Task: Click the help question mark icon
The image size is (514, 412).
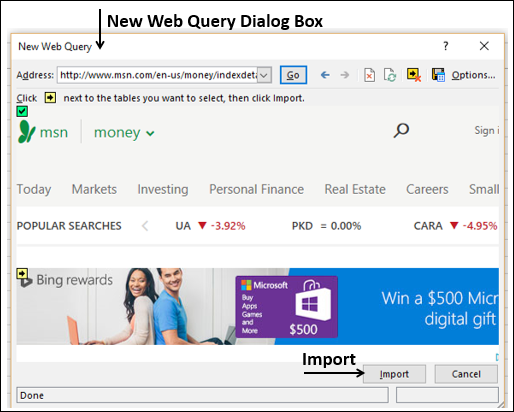Action: pyautogui.click(x=446, y=46)
